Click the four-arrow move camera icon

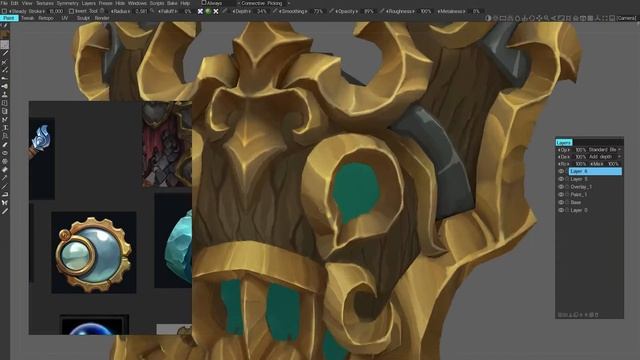tap(539, 18)
